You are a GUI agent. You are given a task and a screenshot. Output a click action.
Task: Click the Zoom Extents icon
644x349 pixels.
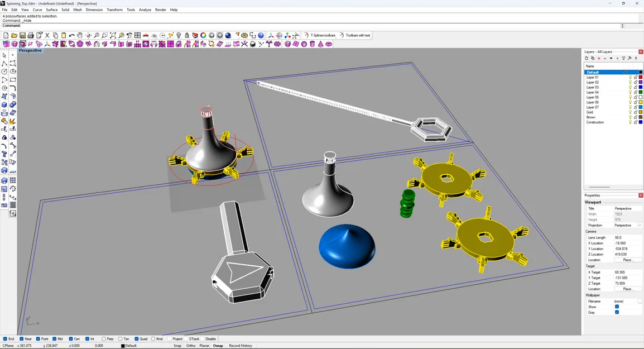(x=113, y=35)
